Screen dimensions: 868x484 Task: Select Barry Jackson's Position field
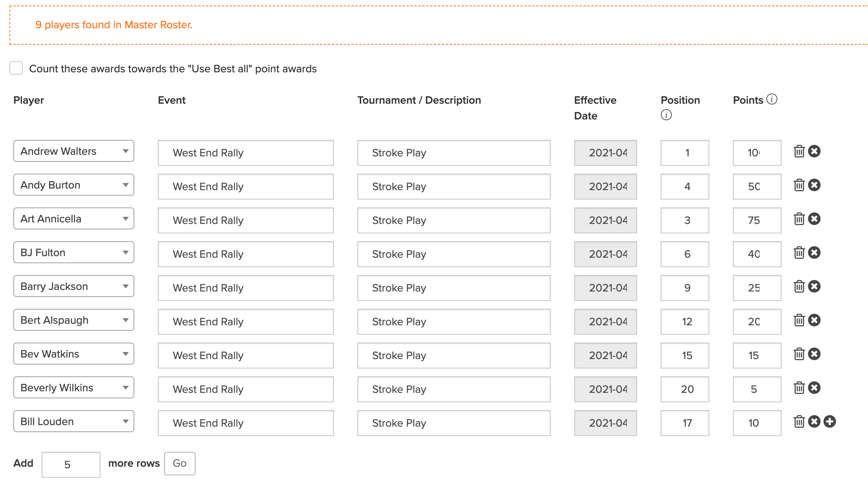point(685,288)
